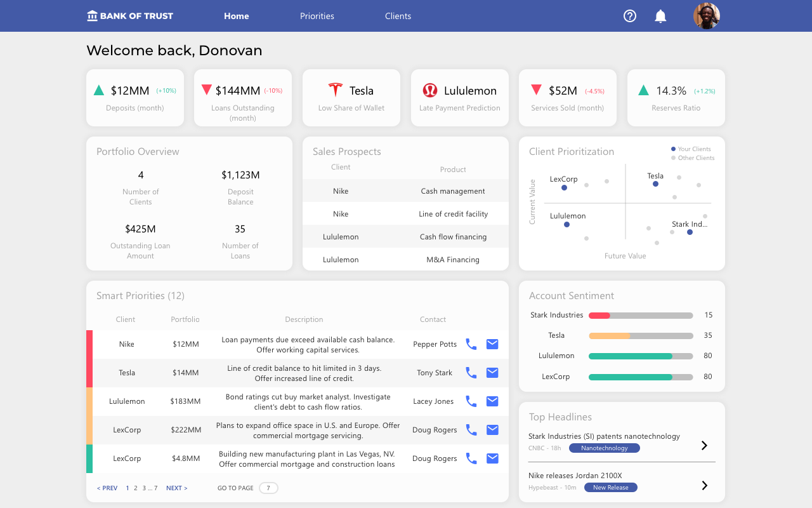This screenshot has width=812, height=508.
Task: Click the 14.3% Reserves Ratio card
Action: [x=676, y=98]
